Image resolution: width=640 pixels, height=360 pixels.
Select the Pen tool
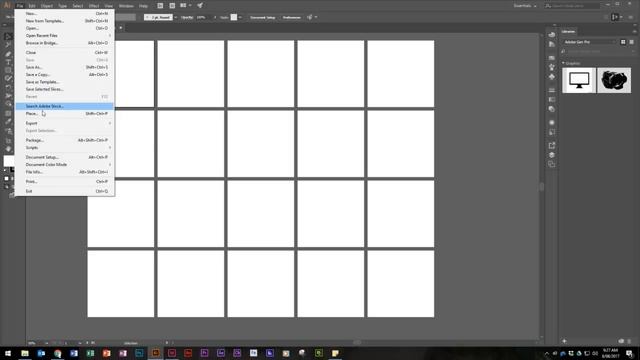(8, 54)
